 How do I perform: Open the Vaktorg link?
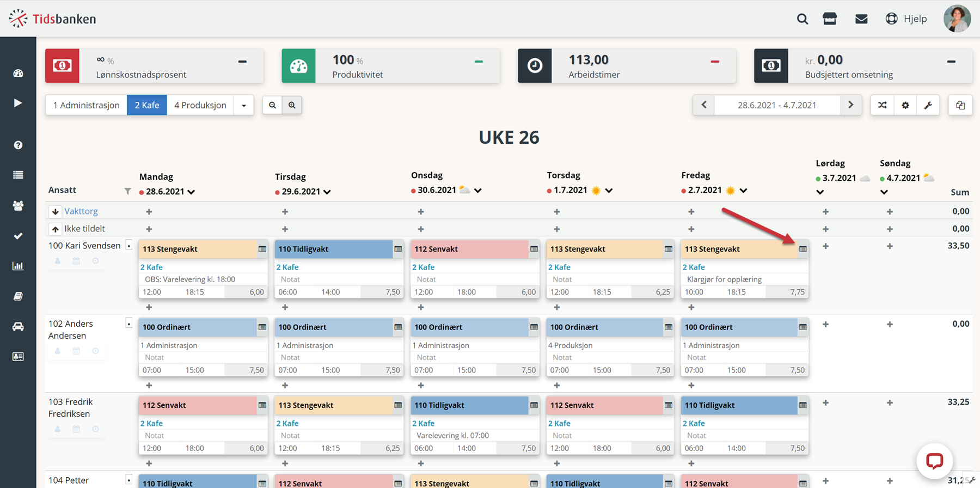(x=81, y=211)
